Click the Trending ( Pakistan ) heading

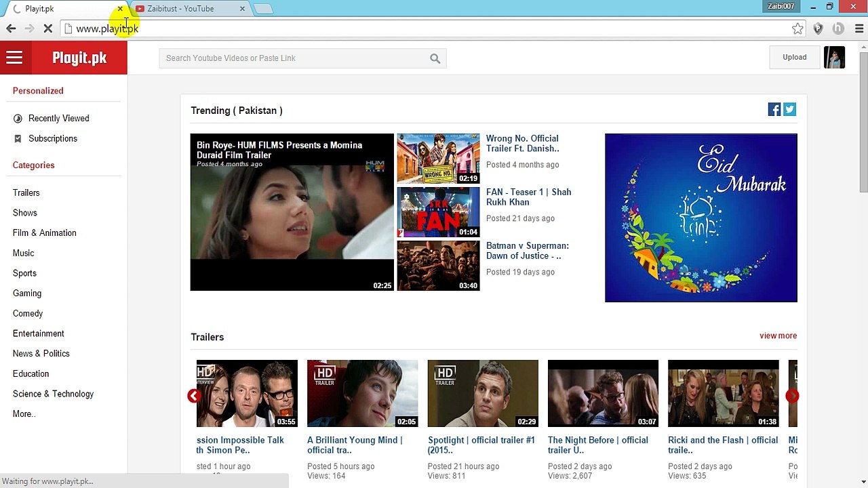tap(237, 110)
